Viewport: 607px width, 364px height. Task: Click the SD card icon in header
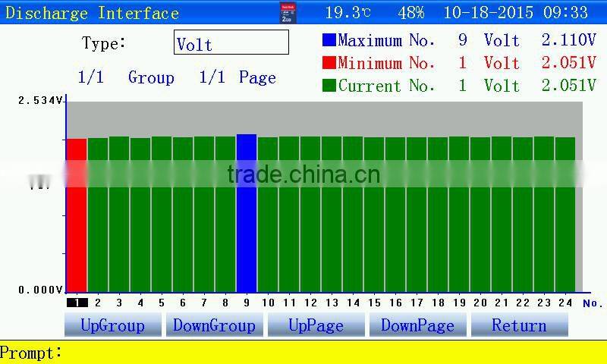(x=288, y=12)
